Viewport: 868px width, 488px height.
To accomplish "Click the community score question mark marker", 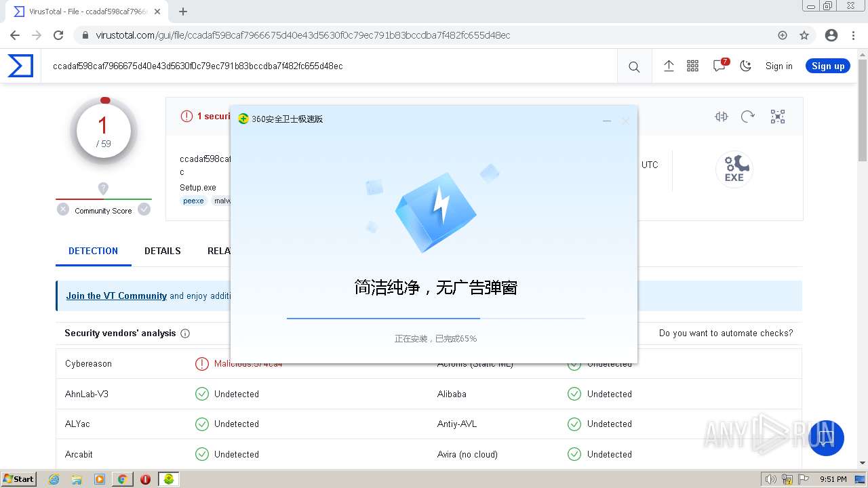I will 103,188.
